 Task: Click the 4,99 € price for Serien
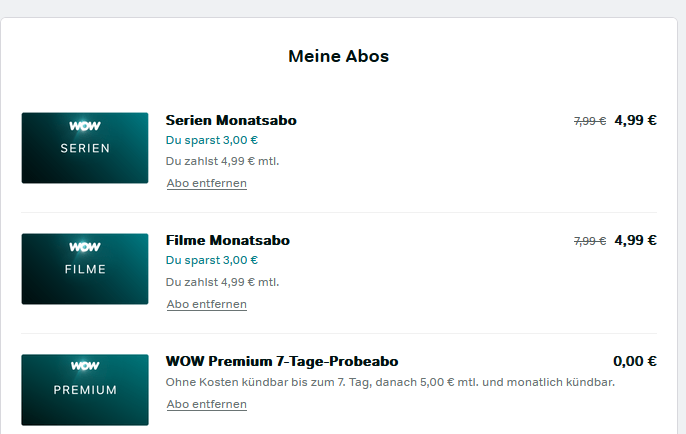[x=635, y=120]
